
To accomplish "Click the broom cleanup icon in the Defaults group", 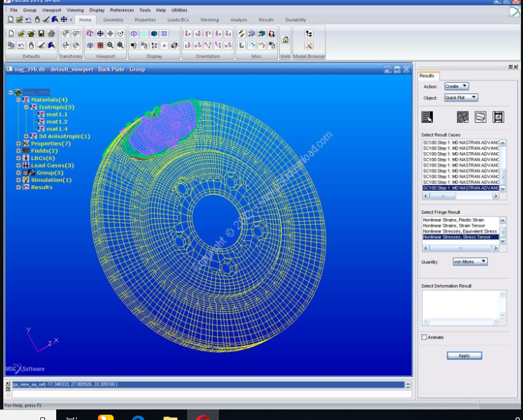I will 42,46.
